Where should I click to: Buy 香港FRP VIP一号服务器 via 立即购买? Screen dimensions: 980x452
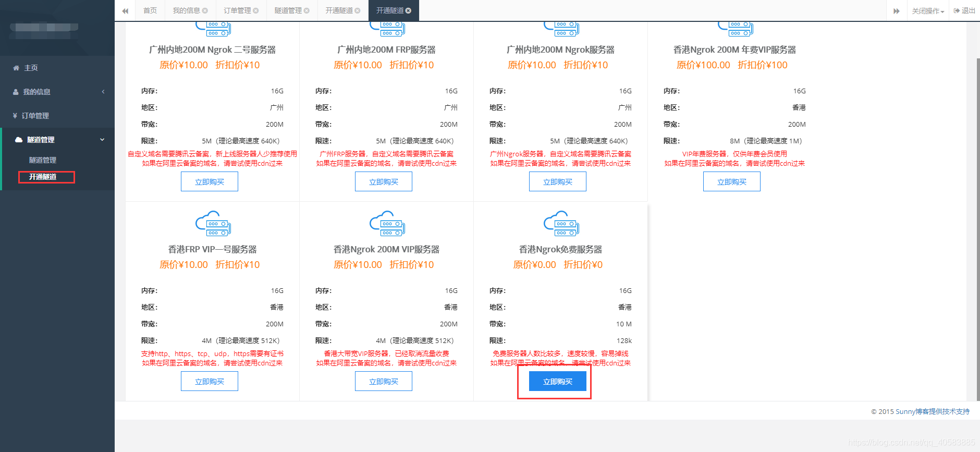(210, 382)
